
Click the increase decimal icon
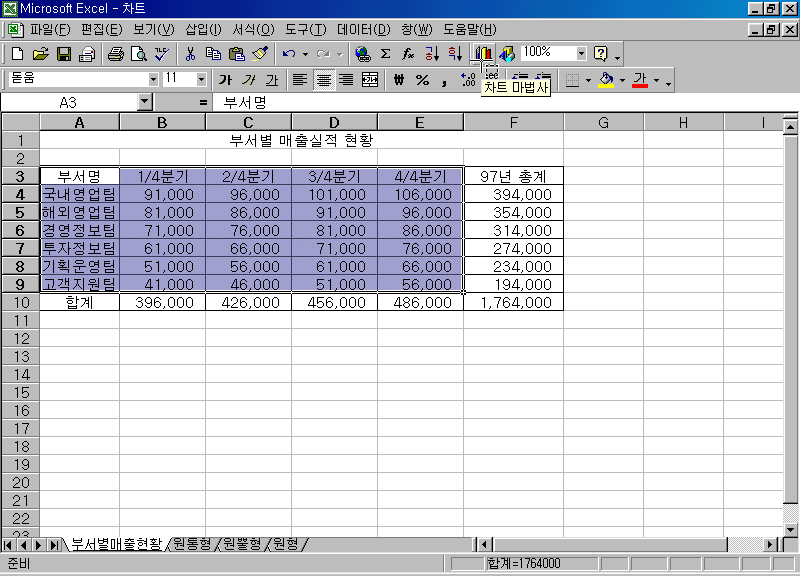[468, 80]
